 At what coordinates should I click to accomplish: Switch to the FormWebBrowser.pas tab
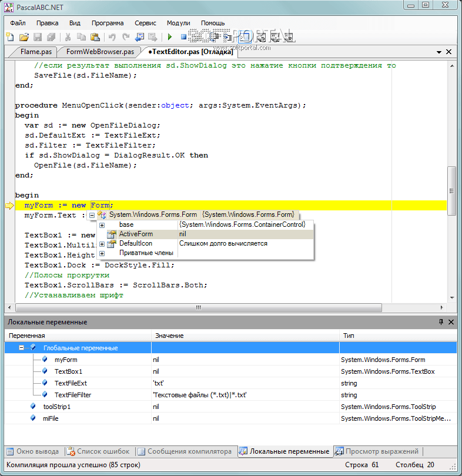tap(99, 52)
